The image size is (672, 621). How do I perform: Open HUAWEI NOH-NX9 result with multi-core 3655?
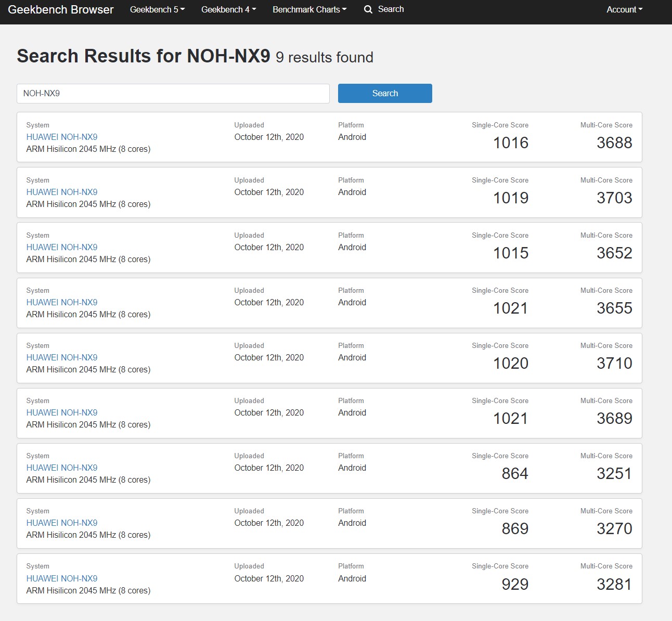pyautogui.click(x=62, y=302)
